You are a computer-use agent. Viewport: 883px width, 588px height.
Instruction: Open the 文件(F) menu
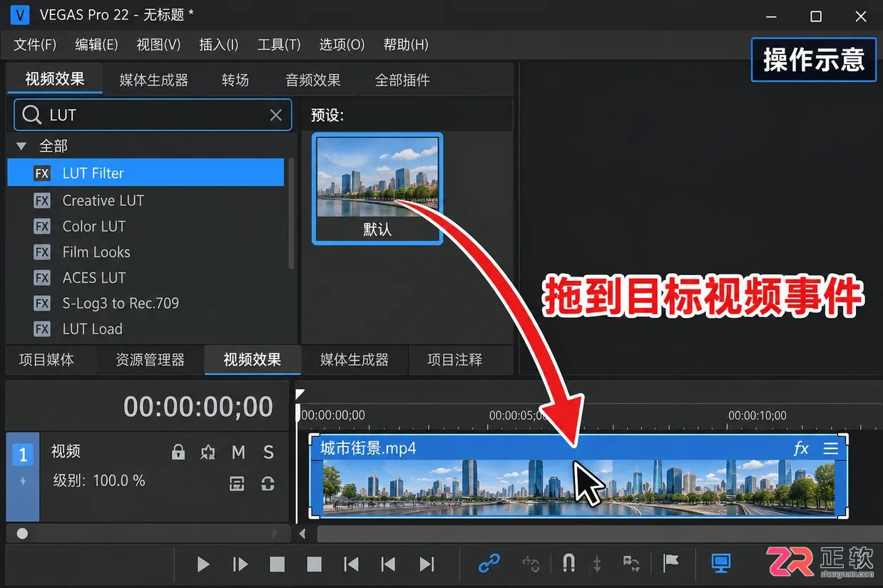(35, 44)
